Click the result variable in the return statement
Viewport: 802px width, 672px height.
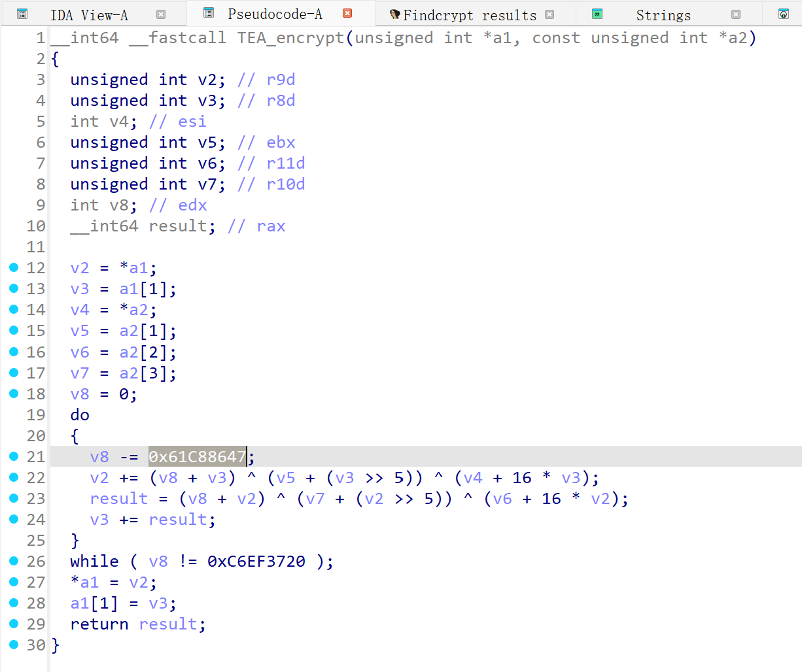pos(168,624)
